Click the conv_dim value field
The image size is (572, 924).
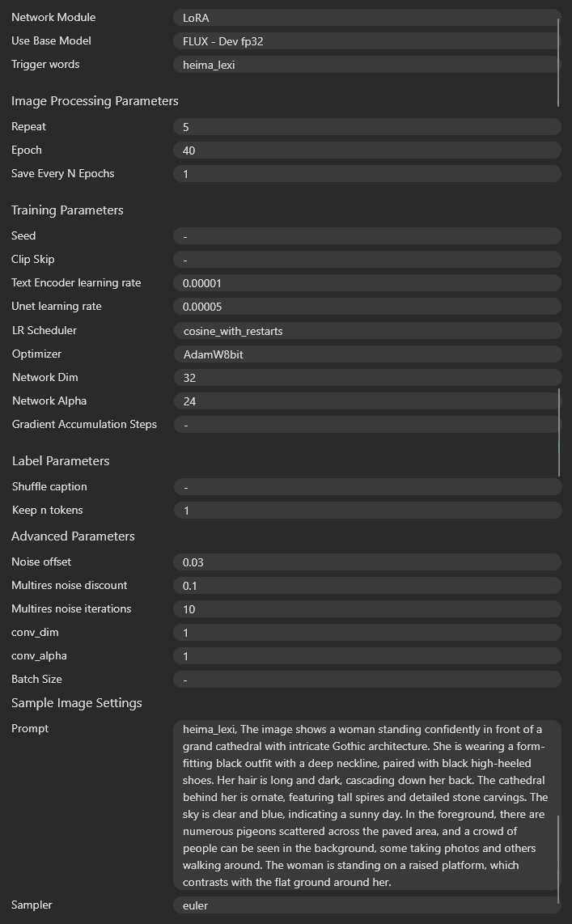[367, 632]
